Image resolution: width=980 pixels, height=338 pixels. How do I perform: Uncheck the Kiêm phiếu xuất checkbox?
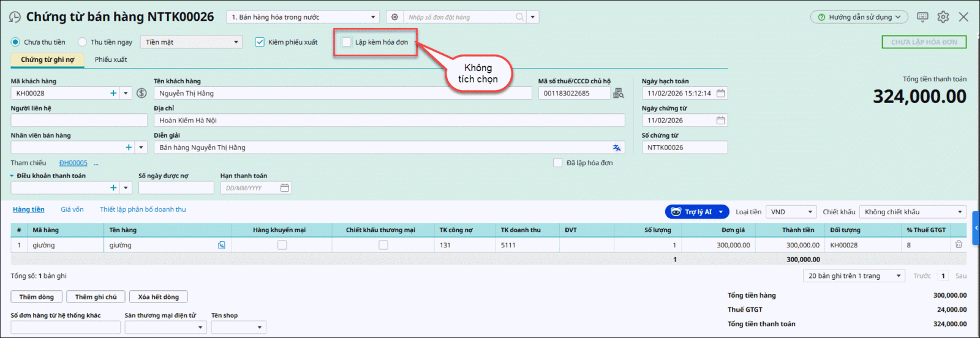pyautogui.click(x=260, y=42)
